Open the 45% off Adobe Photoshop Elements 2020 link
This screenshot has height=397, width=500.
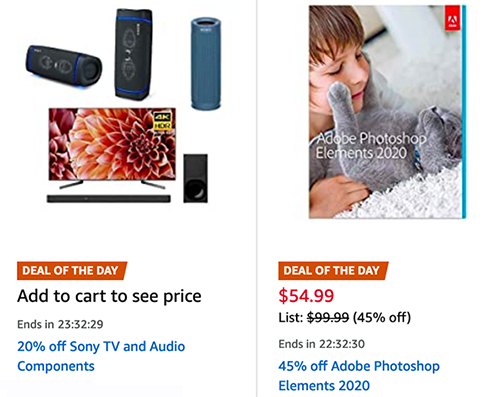(359, 376)
